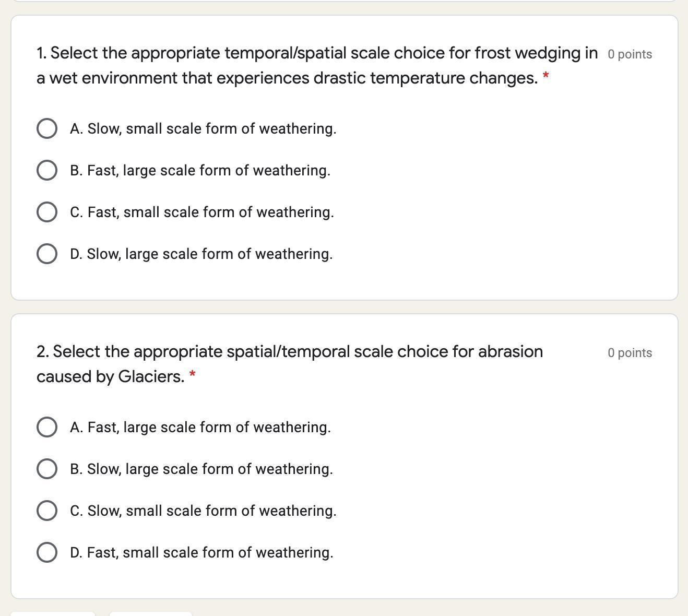This screenshot has width=688, height=616.
Task: Choose 'B. Slow, large scale' in question 2
Action: (47, 469)
